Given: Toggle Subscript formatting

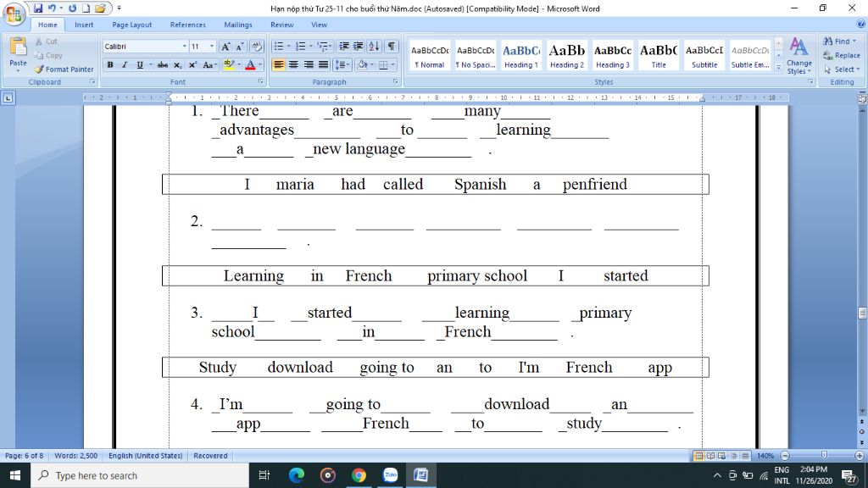Looking at the screenshot, I should tap(177, 64).
